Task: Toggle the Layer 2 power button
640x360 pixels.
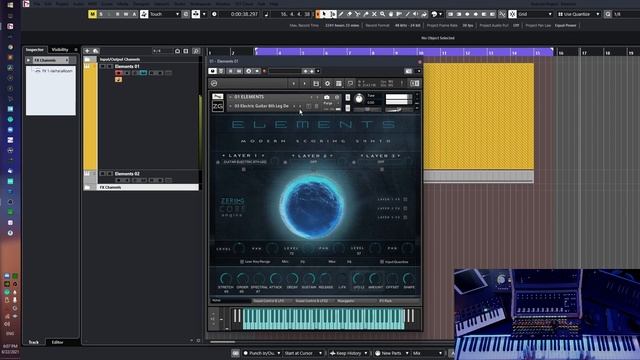Action: click(x=285, y=162)
